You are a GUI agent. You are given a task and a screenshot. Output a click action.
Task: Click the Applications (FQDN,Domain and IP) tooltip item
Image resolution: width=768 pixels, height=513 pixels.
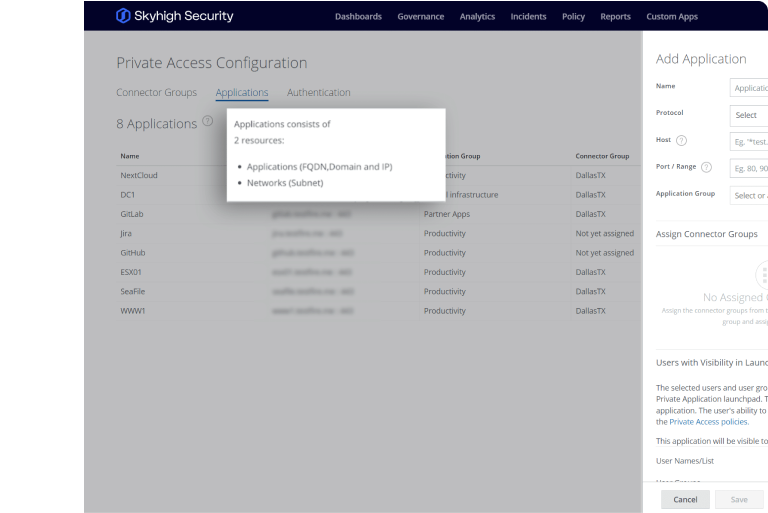[319, 167]
